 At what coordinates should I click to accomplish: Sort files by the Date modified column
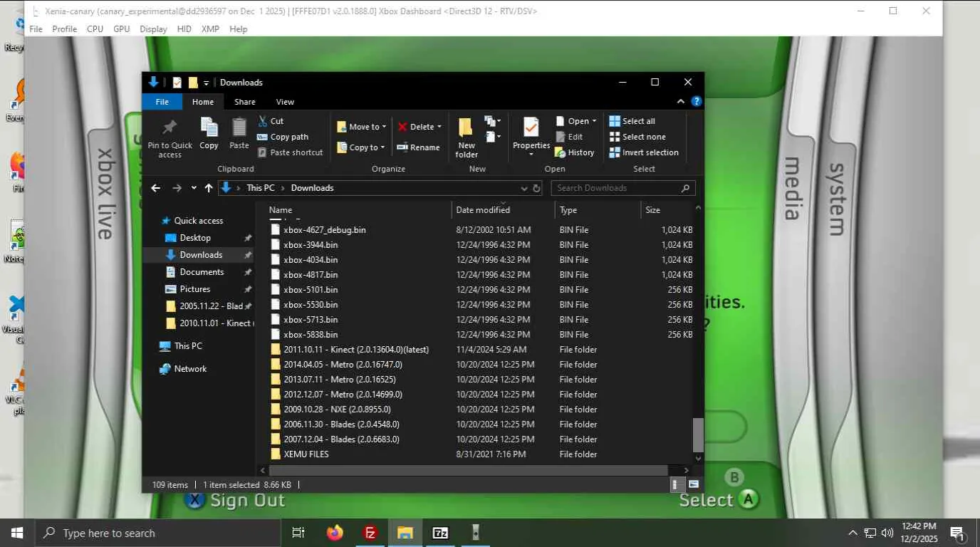[x=503, y=210]
